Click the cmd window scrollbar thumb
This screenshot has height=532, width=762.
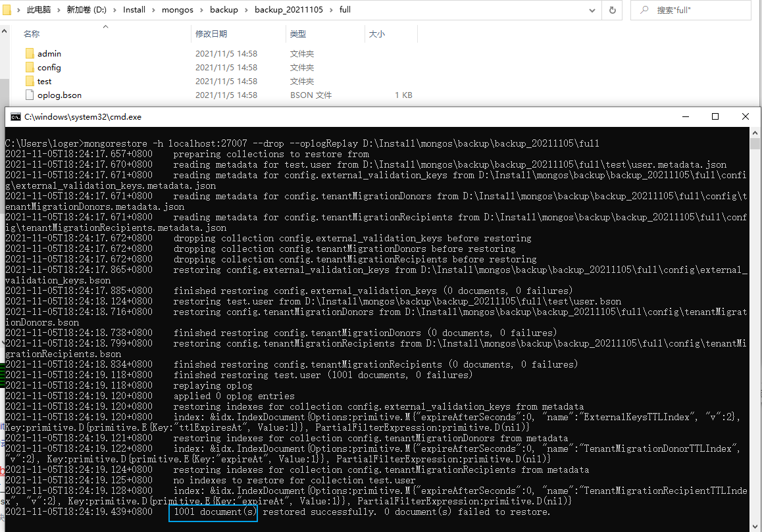(755, 143)
